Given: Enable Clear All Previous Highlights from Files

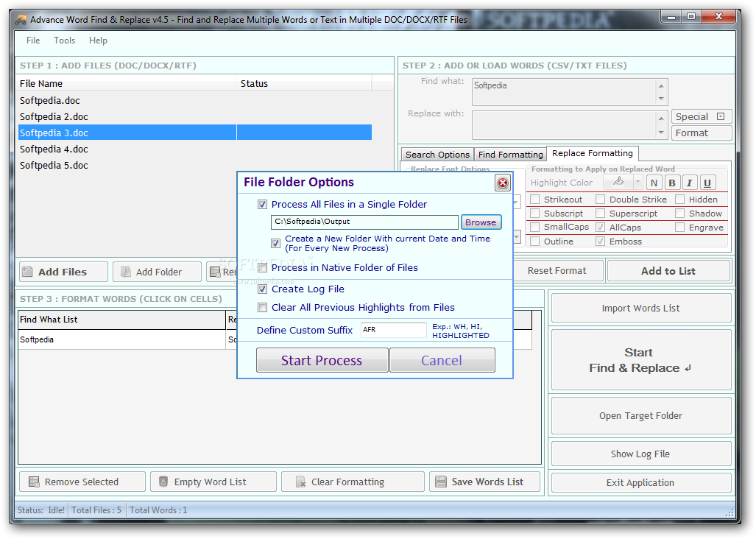Looking at the screenshot, I should click(x=262, y=308).
